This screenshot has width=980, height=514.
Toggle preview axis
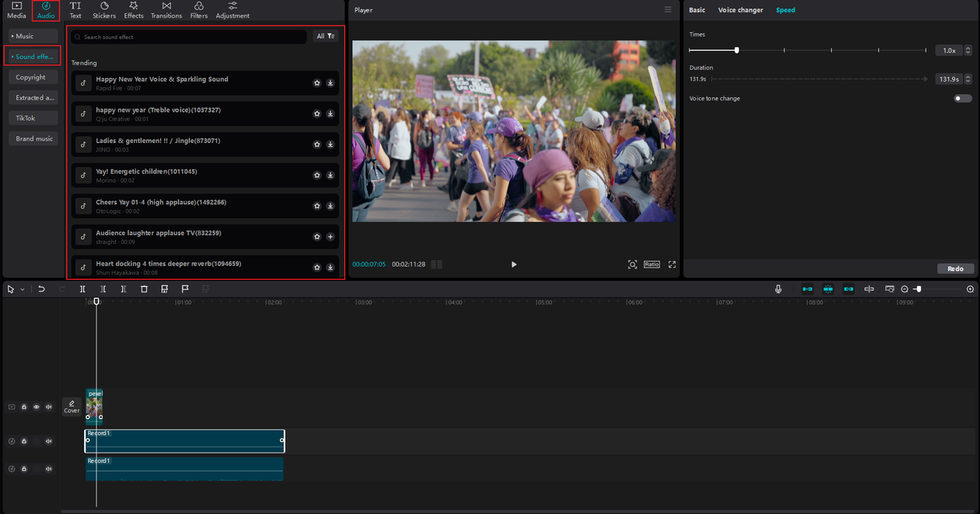(869, 289)
